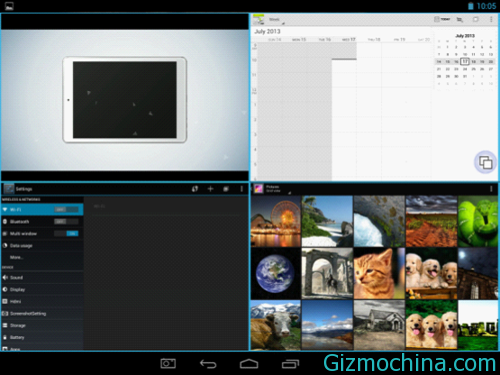
Task: Toggle the Bluetooth switch
Action: (x=66, y=221)
